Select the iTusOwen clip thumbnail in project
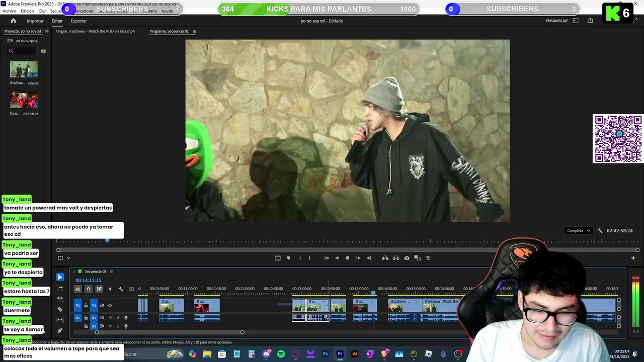 pos(24,69)
